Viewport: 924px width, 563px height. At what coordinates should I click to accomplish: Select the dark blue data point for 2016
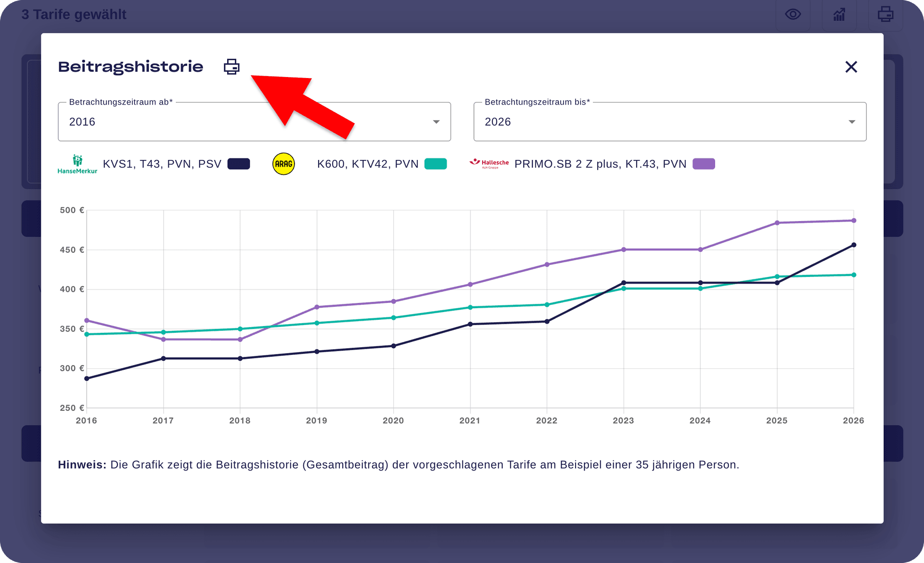(x=87, y=379)
